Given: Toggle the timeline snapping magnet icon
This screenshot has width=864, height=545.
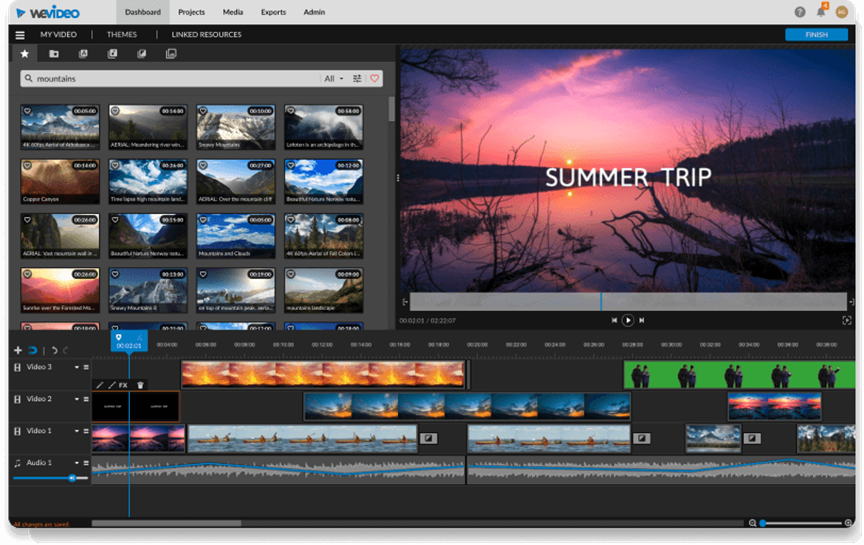Looking at the screenshot, I should (x=32, y=350).
